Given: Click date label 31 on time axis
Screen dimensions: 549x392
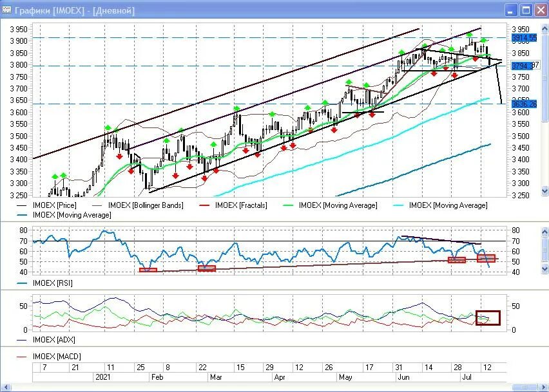Looking at the screenshot, I should pyautogui.click(x=399, y=368).
